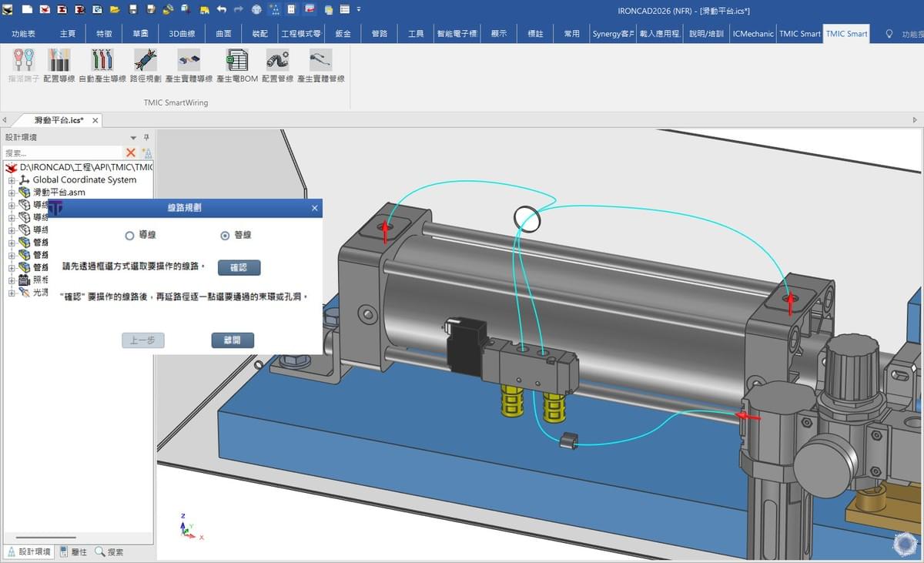Click the 指定端子 assign terminal icon
Image resolution: width=924 pixels, height=563 pixels.
(23, 60)
